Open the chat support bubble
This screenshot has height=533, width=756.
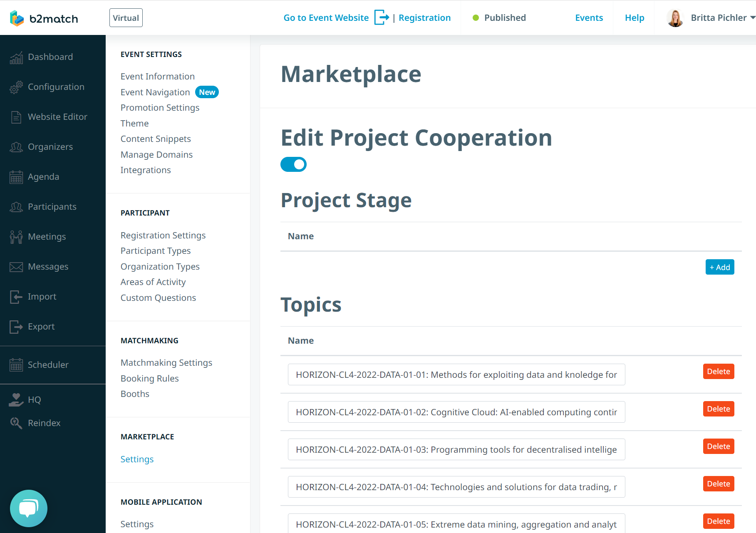(x=29, y=508)
